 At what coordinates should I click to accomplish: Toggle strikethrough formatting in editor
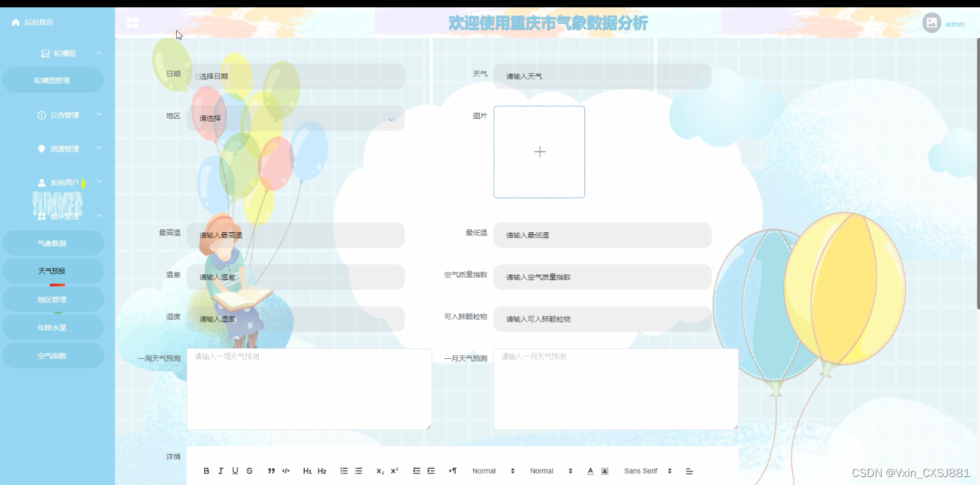(x=250, y=471)
